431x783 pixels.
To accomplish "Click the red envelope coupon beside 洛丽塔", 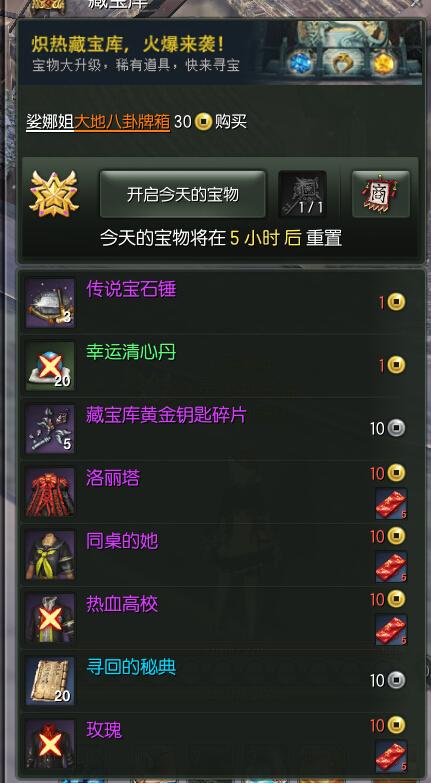I will [x=392, y=503].
